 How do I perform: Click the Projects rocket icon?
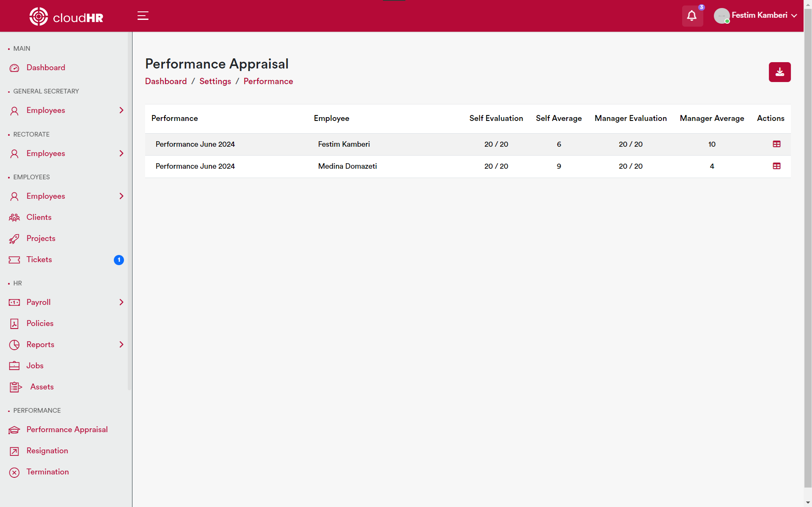(x=14, y=239)
